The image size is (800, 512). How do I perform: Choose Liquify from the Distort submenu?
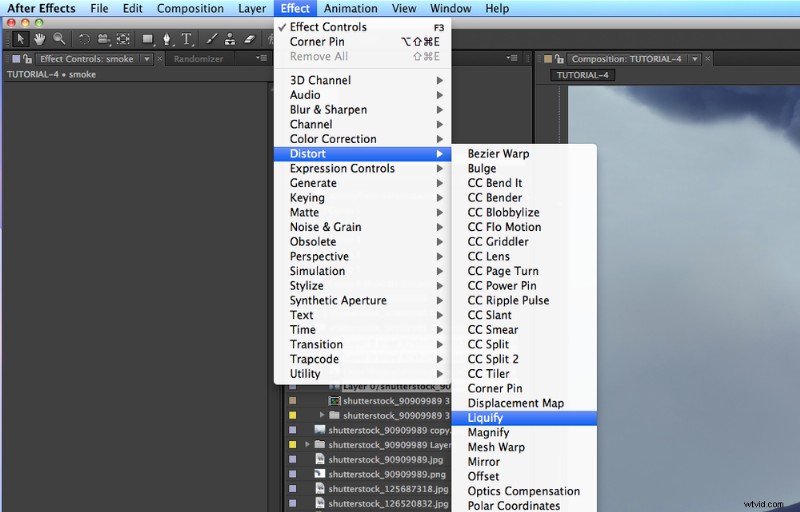(x=524, y=418)
